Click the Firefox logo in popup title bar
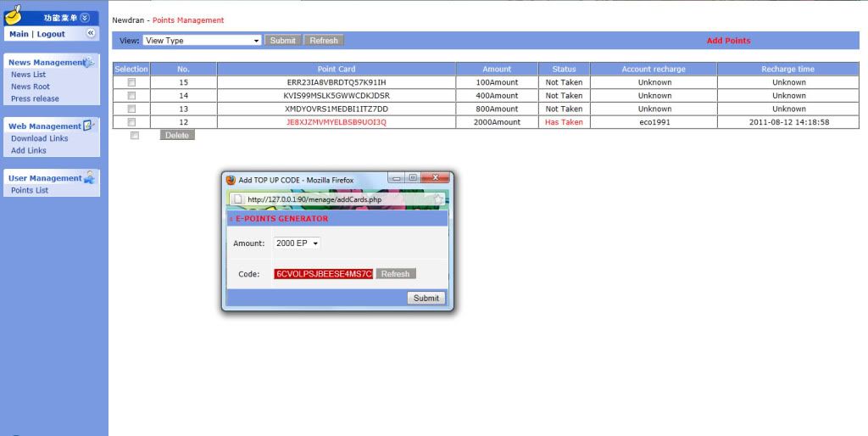 click(x=230, y=180)
